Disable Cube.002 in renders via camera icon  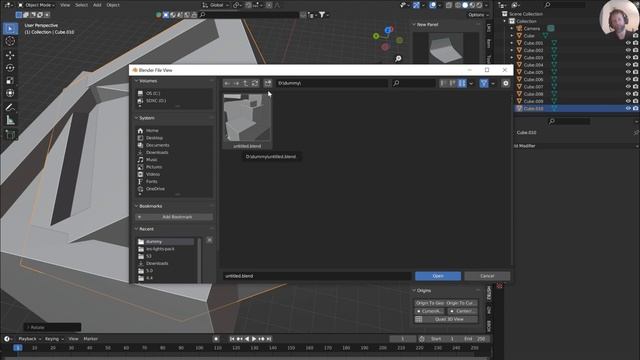click(636, 50)
